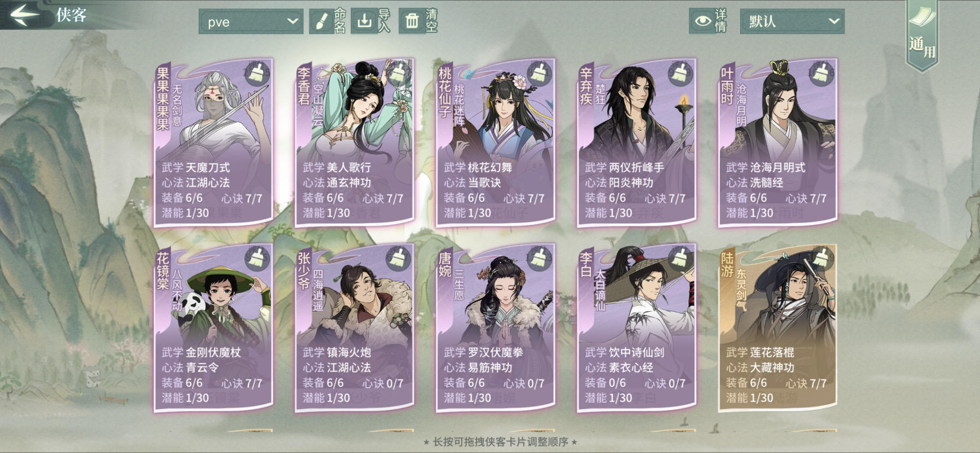Clear 花镜棠 card with broom icon
Screen dimensions: 980x453
click(x=257, y=258)
